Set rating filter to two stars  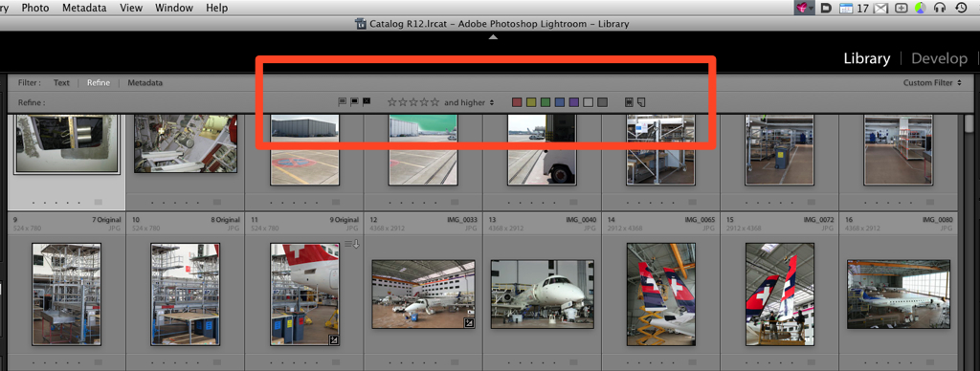[403, 102]
